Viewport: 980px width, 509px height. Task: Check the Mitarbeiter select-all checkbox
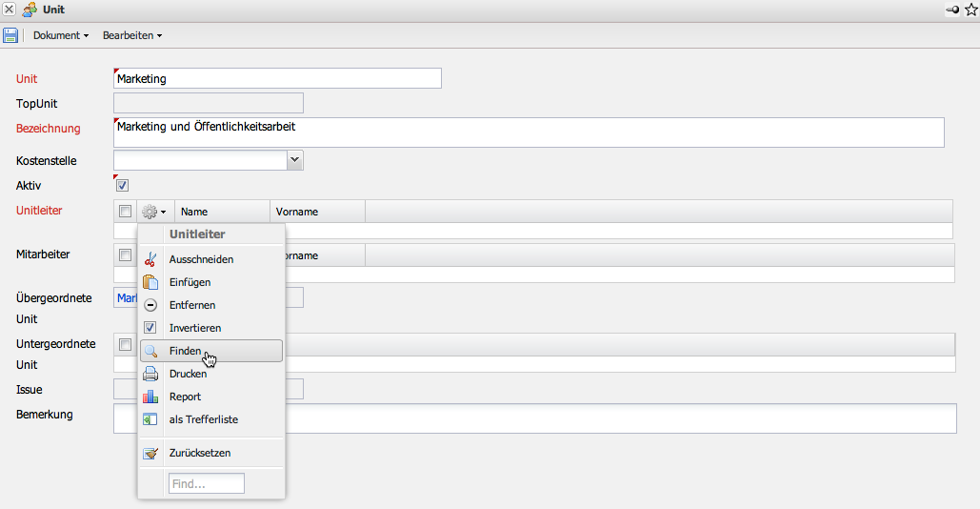pos(125,255)
